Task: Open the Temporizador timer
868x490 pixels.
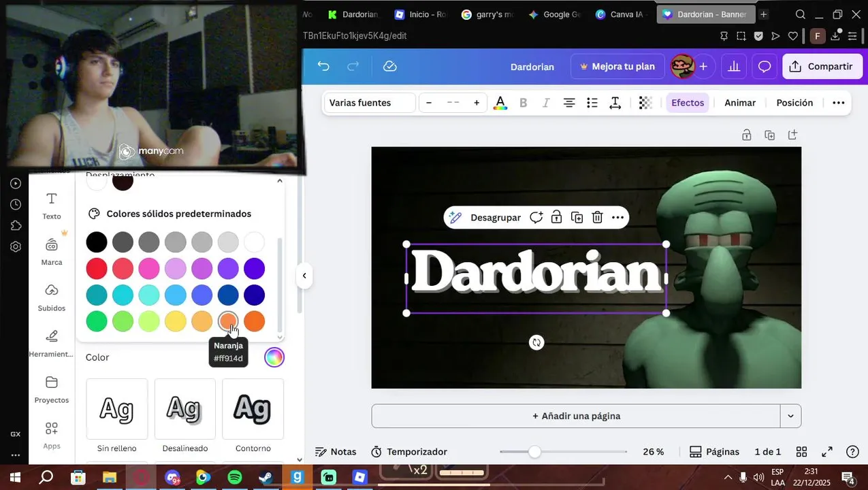Action: click(409, 452)
